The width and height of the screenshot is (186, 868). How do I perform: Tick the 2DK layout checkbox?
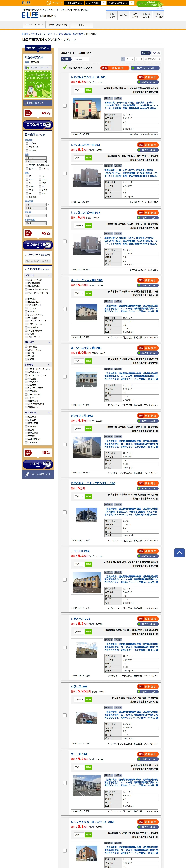tap(40, 183)
